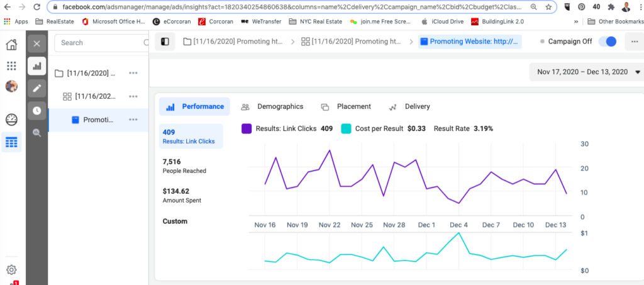Select the Promoti... ad row
Image resolution: width=644 pixels, height=285 pixels.
(x=99, y=120)
